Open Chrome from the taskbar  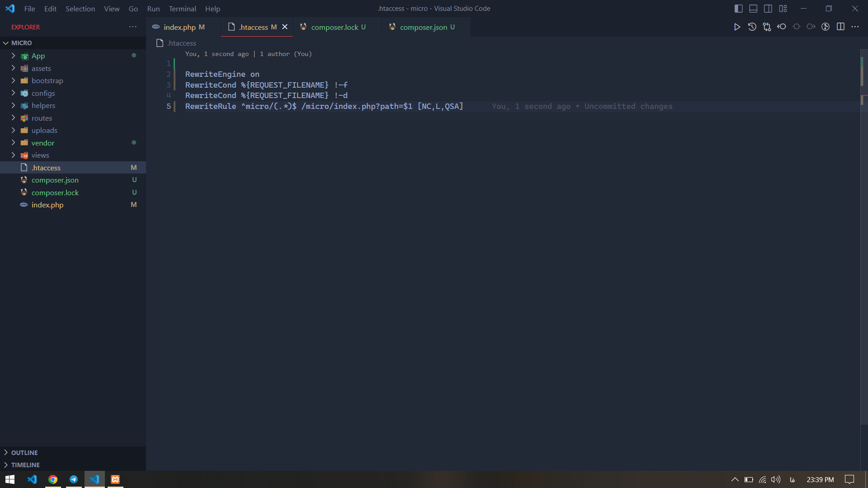(53, 479)
